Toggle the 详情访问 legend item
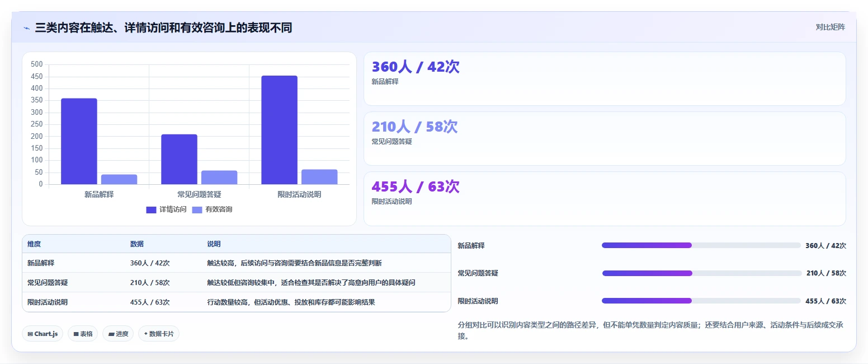 click(166, 209)
